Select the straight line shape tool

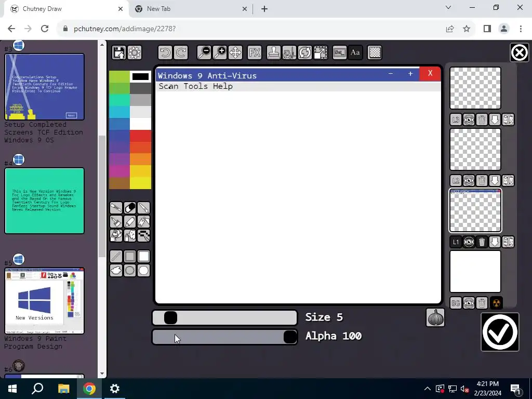tap(116, 257)
